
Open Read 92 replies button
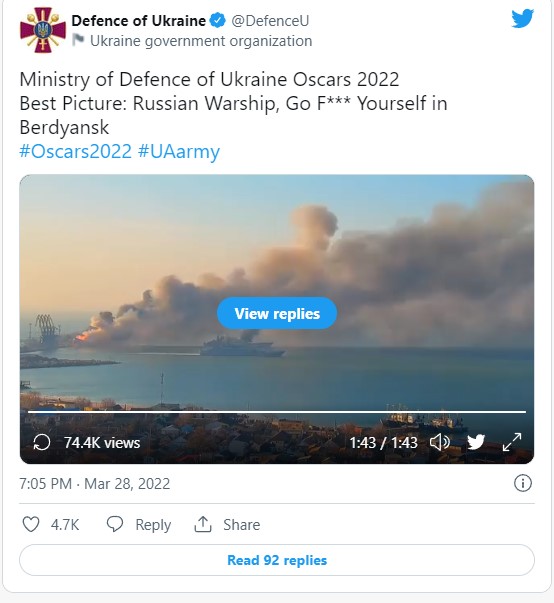(x=277, y=560)
